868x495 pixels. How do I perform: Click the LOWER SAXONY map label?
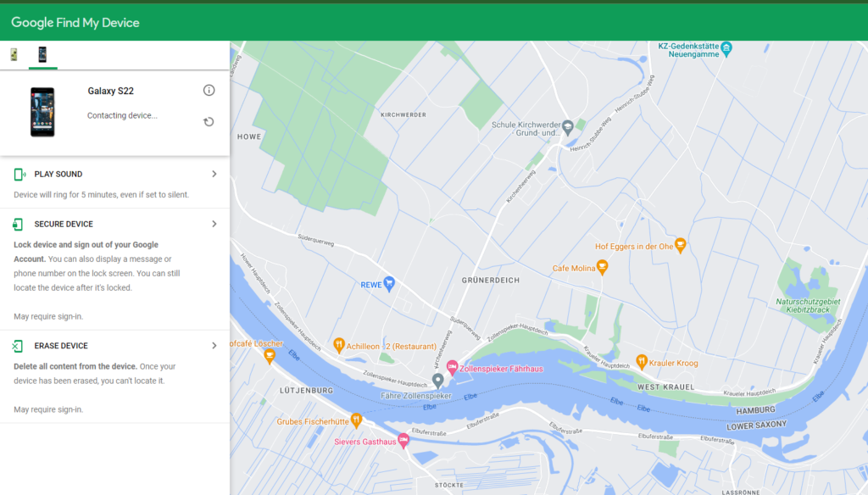click(x=757, y=425)
